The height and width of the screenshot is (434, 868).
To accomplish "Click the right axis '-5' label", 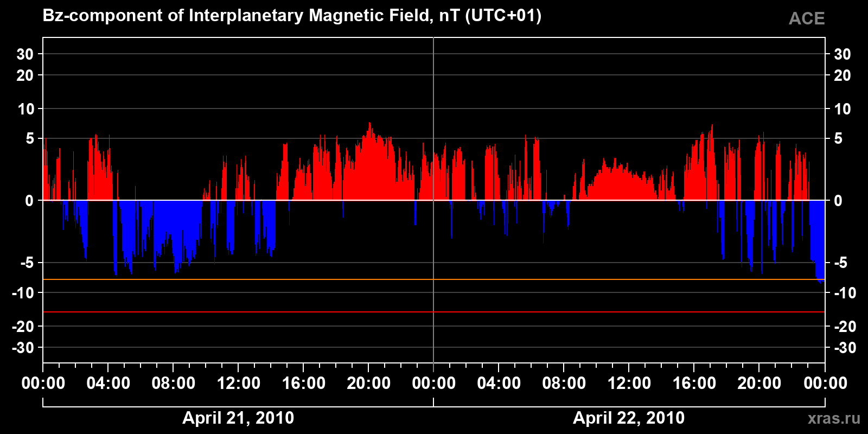I will (840, 263).
